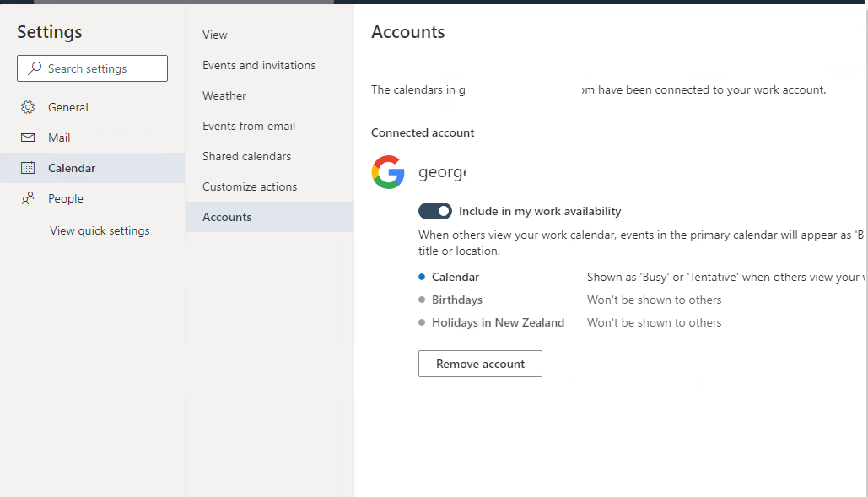The image size is (868, 497).
Task: Click the search magnifier icon
Action: (35, 68)
